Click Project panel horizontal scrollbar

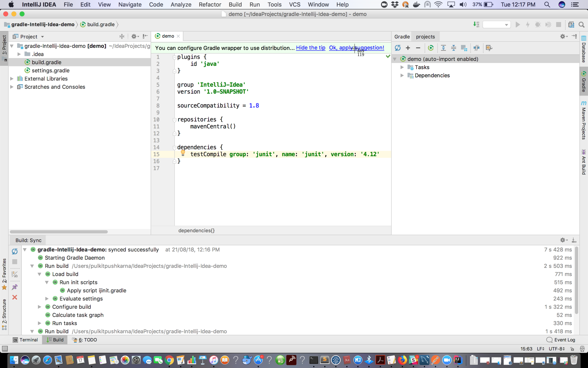point(59,232)
